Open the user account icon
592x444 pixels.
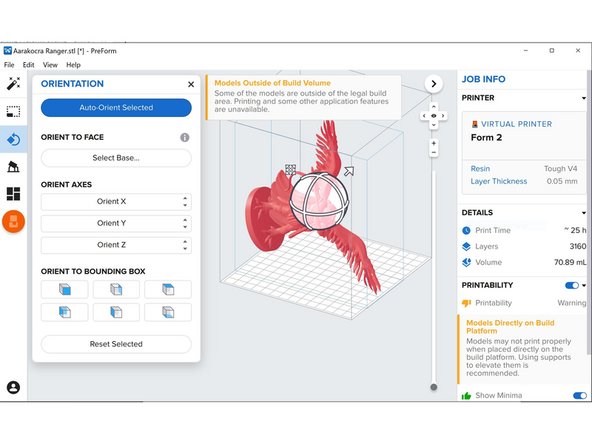(x=14, y=387)
